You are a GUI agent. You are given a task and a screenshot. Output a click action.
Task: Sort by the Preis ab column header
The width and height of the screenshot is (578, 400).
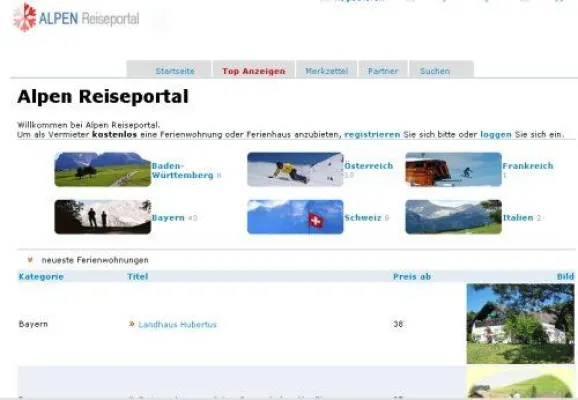(412, 277)
